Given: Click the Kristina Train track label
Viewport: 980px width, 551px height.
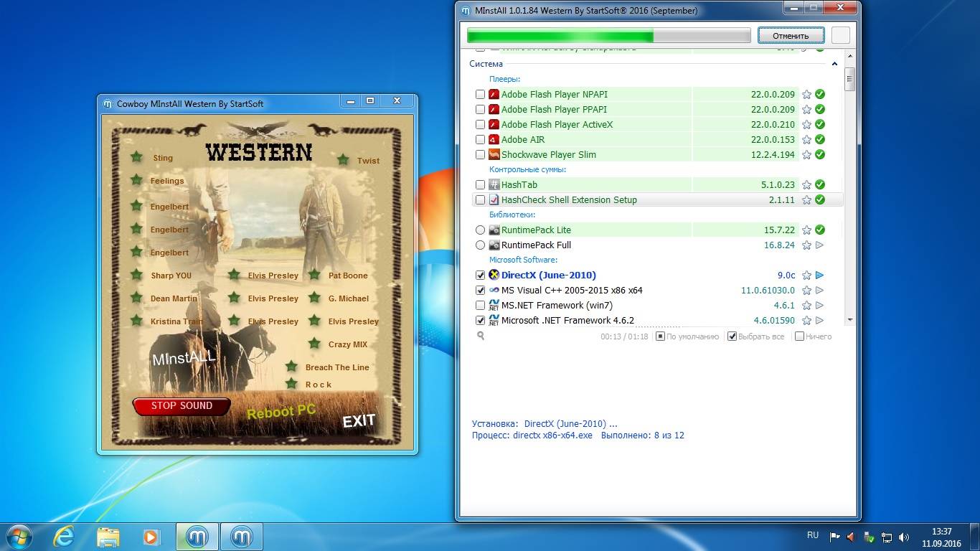Looking at the screenshot, I should point(176,321).
